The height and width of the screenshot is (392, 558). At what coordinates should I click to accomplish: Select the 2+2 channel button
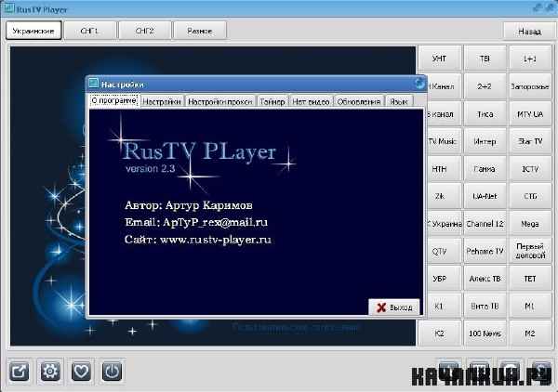(x=485, y=86)
